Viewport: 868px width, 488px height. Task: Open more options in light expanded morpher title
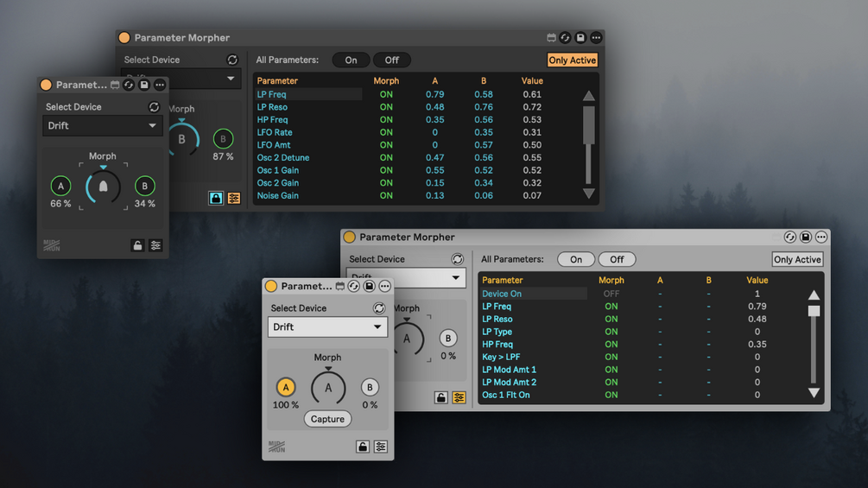(x=821, y=237)
